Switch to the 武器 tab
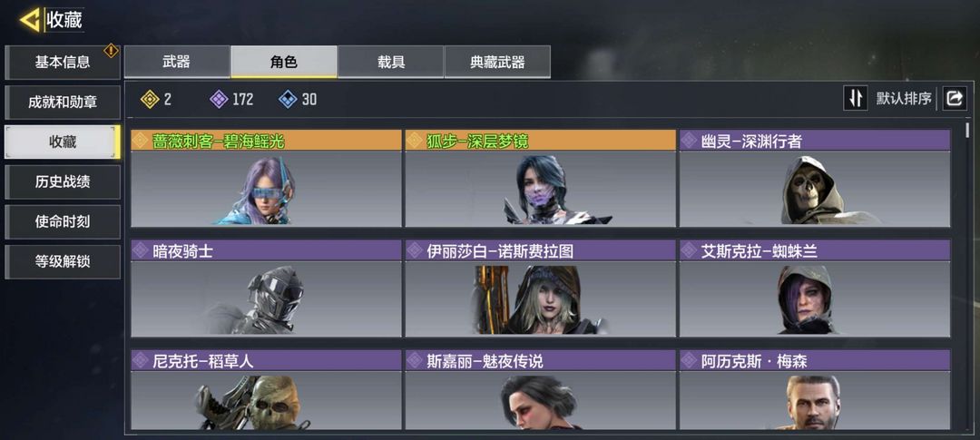This screenshot has height=440, width=980. click(177, 62)
